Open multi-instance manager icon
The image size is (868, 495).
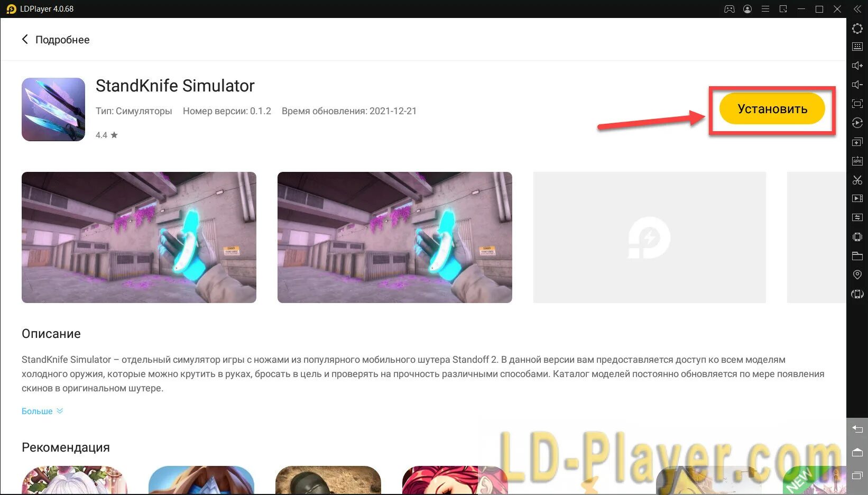(x=857, y=142)
